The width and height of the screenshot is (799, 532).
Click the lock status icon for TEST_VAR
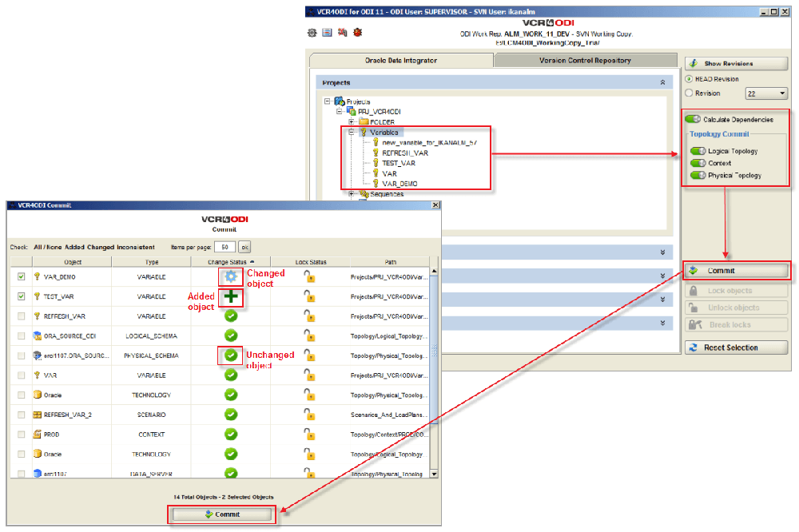point(309,296)
